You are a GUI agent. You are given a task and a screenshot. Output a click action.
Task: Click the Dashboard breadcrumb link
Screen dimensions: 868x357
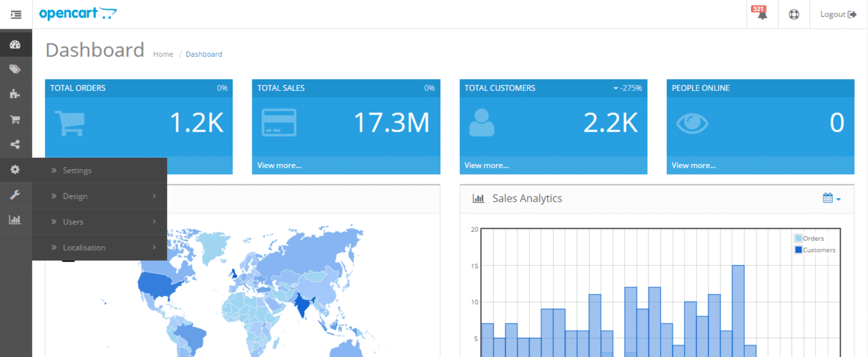[204, 54]
